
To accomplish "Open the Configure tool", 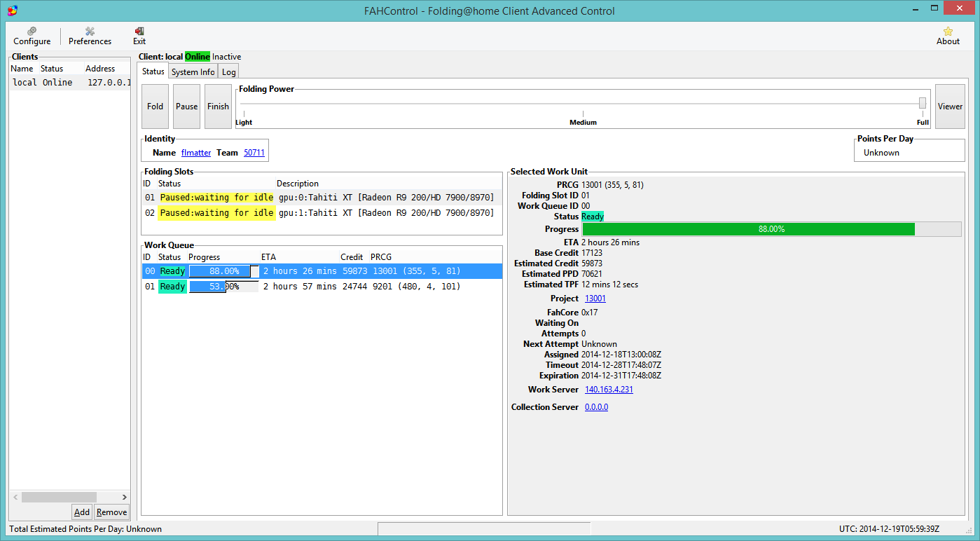I will (32, 36).
